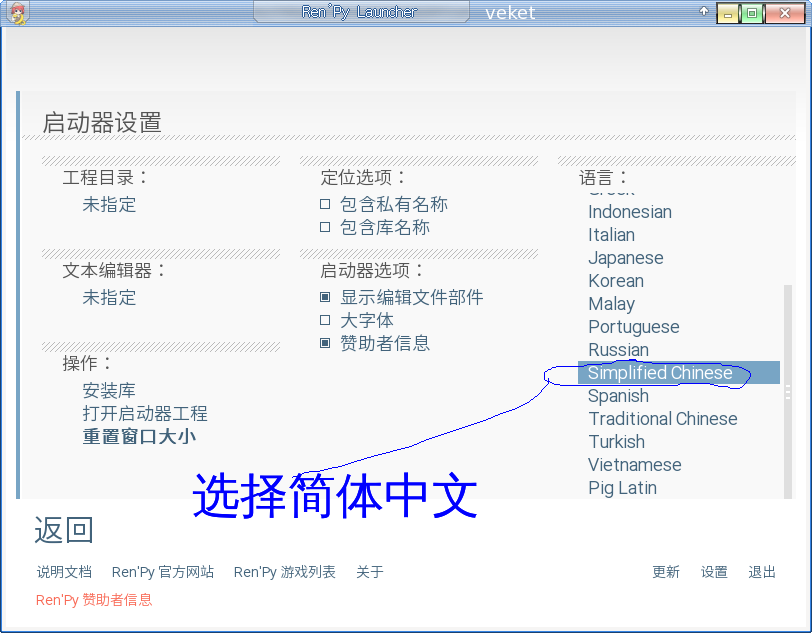Close the Ren'Py Launcher window
Screen dimensions: 812x633
[x=785, y=13]
